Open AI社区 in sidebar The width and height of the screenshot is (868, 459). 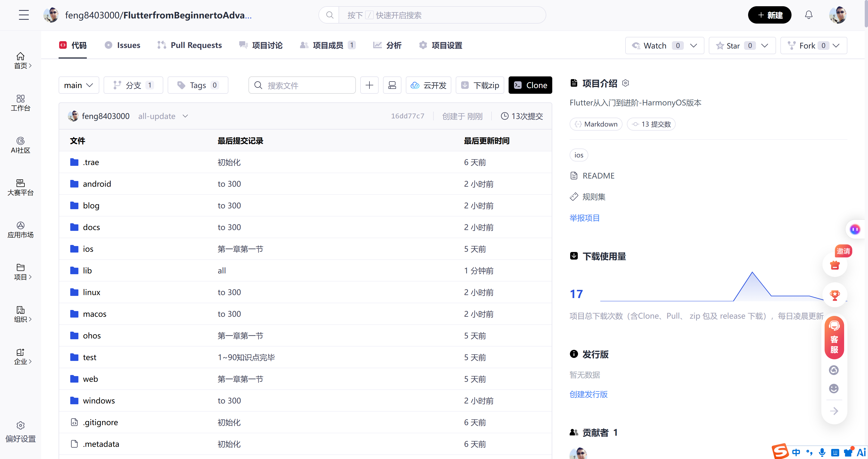21,146
